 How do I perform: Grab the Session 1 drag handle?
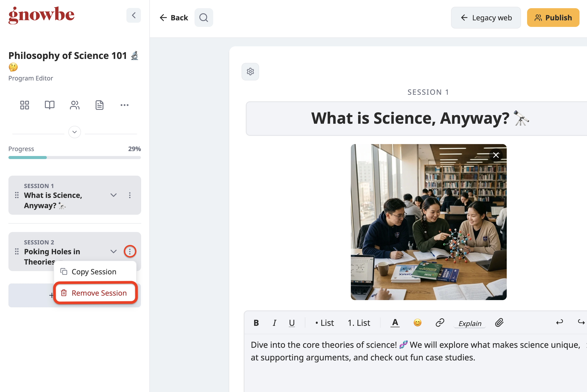click(17, 195)
